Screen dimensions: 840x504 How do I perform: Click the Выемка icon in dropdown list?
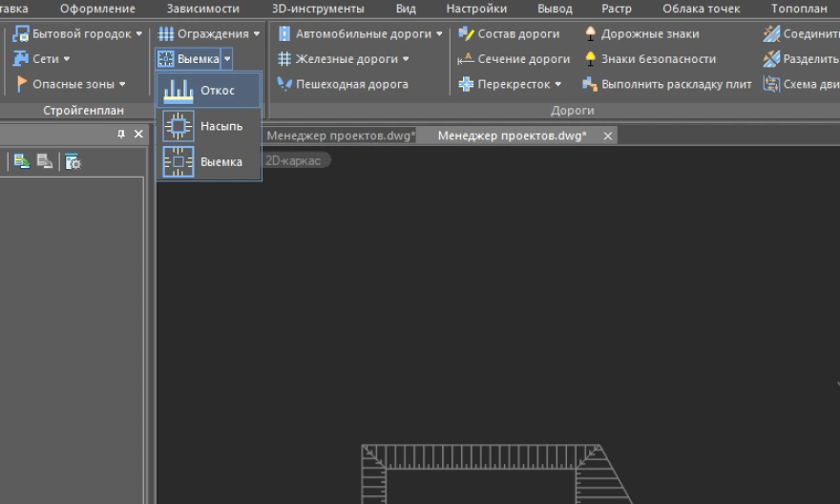point(178,162)
